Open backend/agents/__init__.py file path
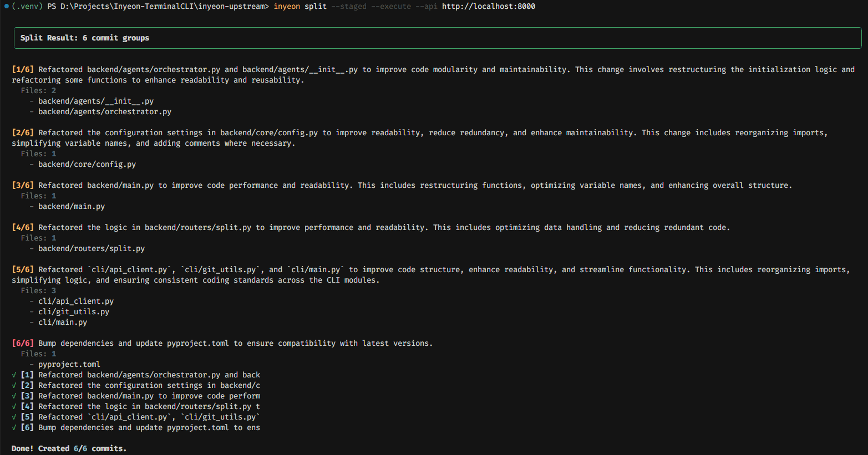868x455 pixels. (x=95, y=100)
